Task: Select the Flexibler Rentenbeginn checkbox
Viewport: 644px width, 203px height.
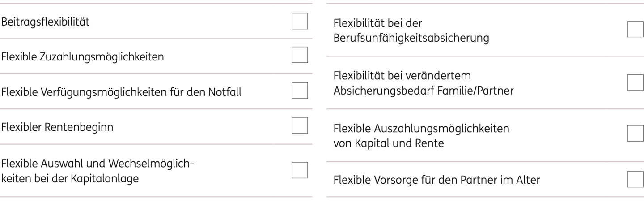Action: (300, 125)
